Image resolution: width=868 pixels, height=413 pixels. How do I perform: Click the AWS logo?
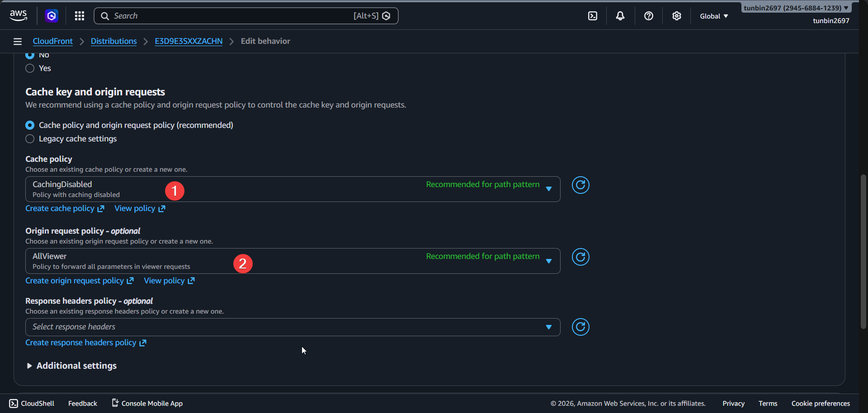(x=18, y=15)
